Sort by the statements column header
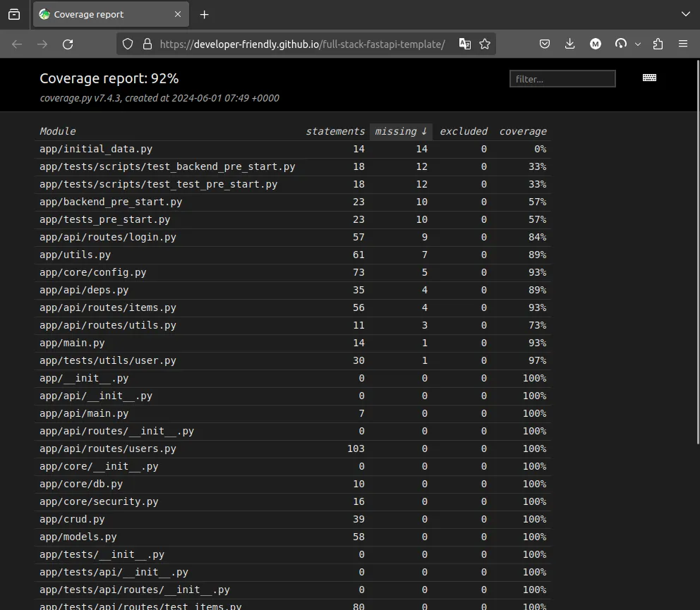 coord(335,131)
